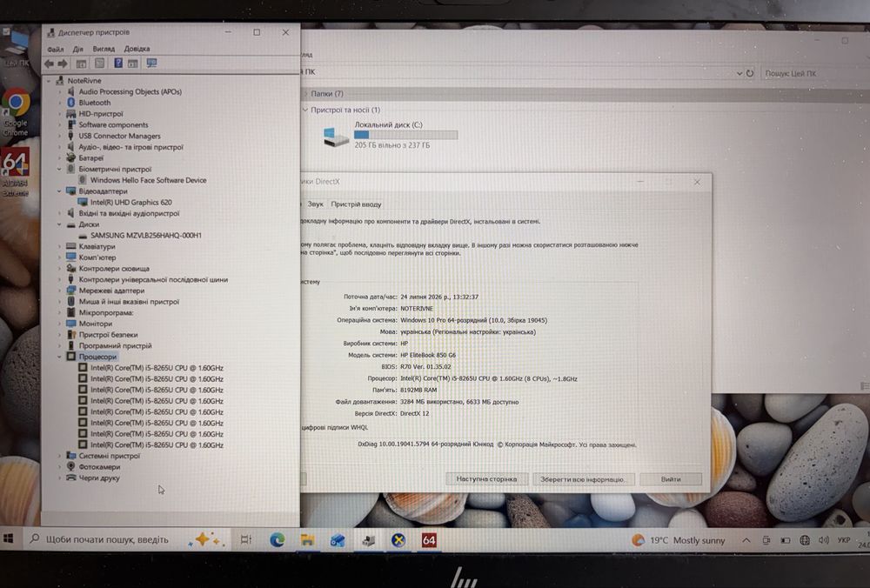Image resolution: width=870 pixels, height=588 pixels.
Task: Click the Фотокамери camera icon in tree
Action: tap(71, 466)
